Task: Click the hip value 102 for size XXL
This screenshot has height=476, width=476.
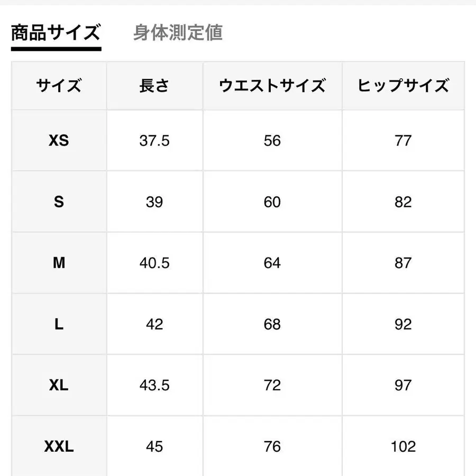Action: click(403, 446)
